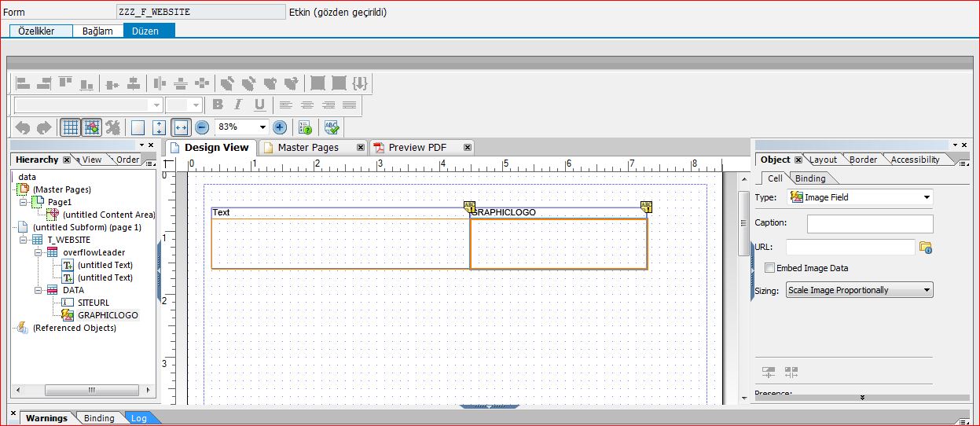
Task: Click the undo arrow icon
Action: point(23,127)
